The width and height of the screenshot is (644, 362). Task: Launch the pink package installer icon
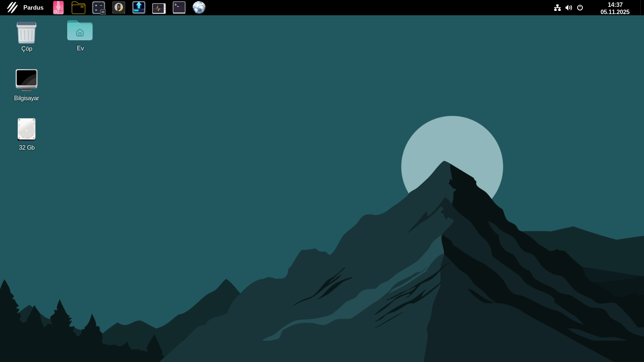click(58, 8)
